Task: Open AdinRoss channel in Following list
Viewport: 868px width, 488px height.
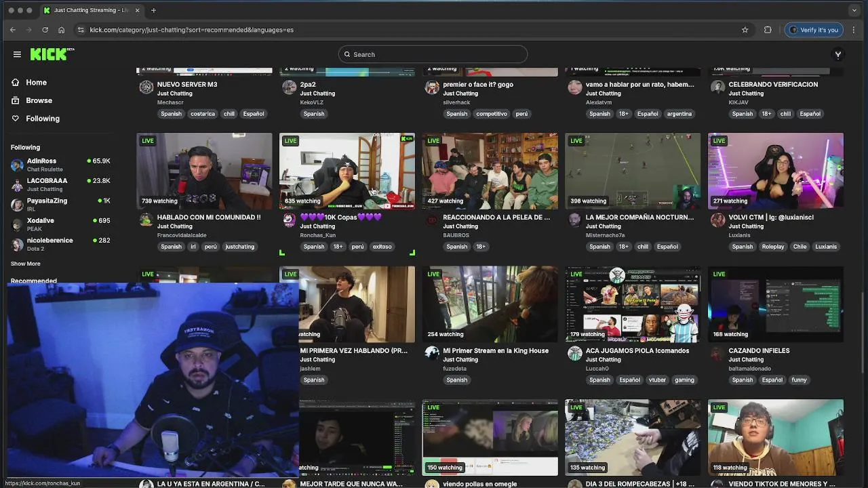Action: (60, 165)
